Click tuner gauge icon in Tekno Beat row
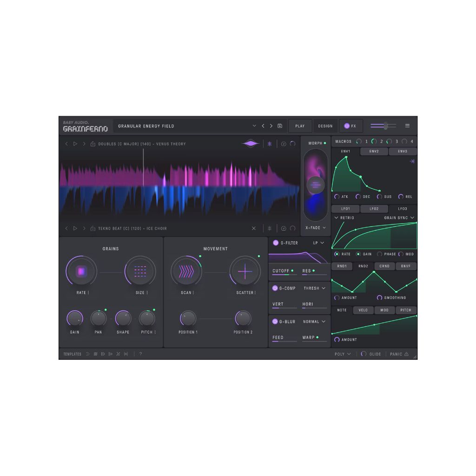The image size is (476, 476). click(284, 228)
